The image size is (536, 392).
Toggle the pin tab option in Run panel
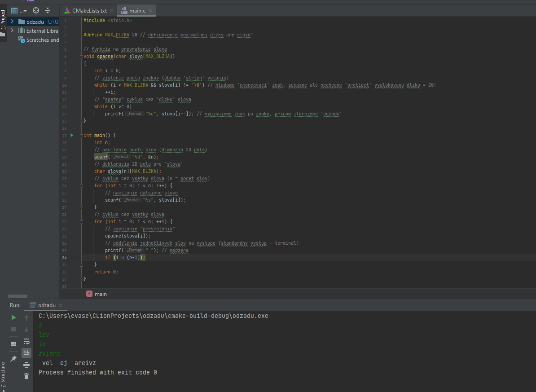pos(13,359)
